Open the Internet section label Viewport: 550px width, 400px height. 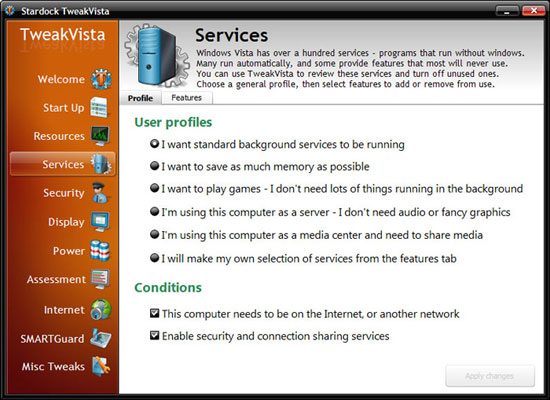click(64, 310)
